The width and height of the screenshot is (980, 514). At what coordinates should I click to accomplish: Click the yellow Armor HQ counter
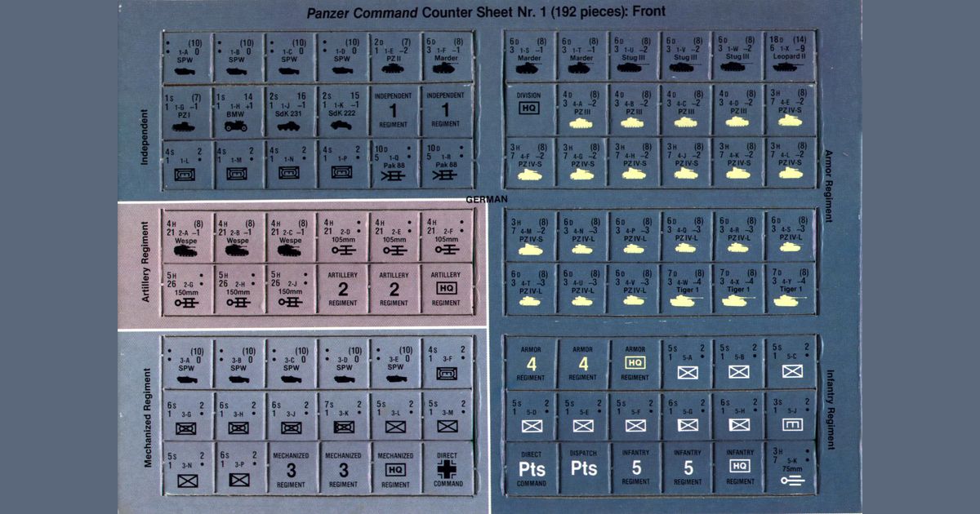(x=635, y=360)
